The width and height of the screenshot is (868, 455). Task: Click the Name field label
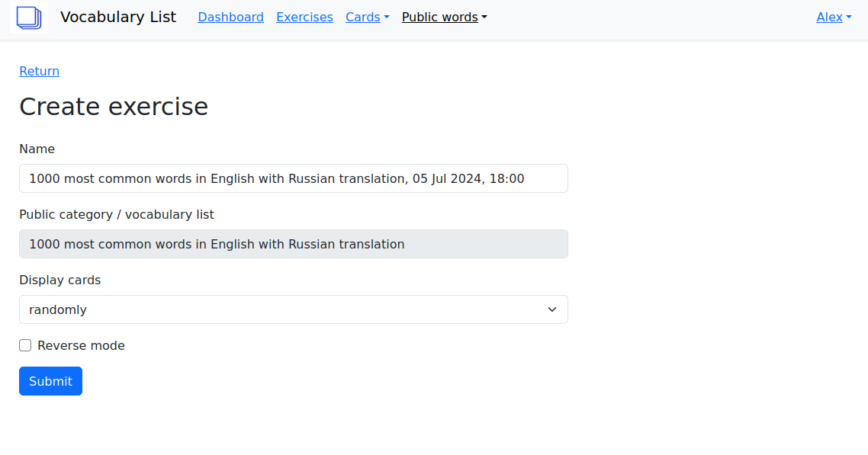[37, 149]
